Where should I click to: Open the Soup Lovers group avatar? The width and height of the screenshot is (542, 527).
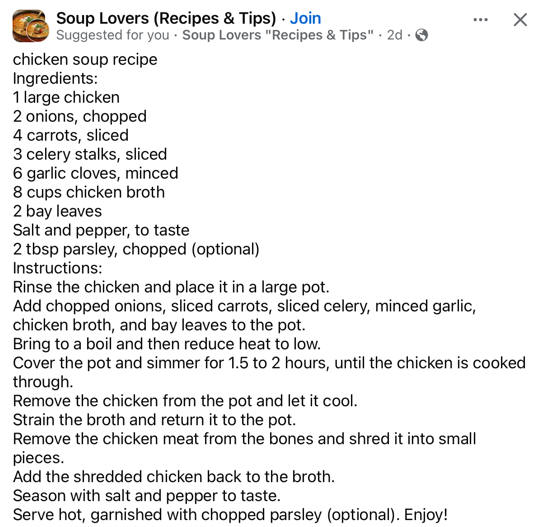(30, 26)
